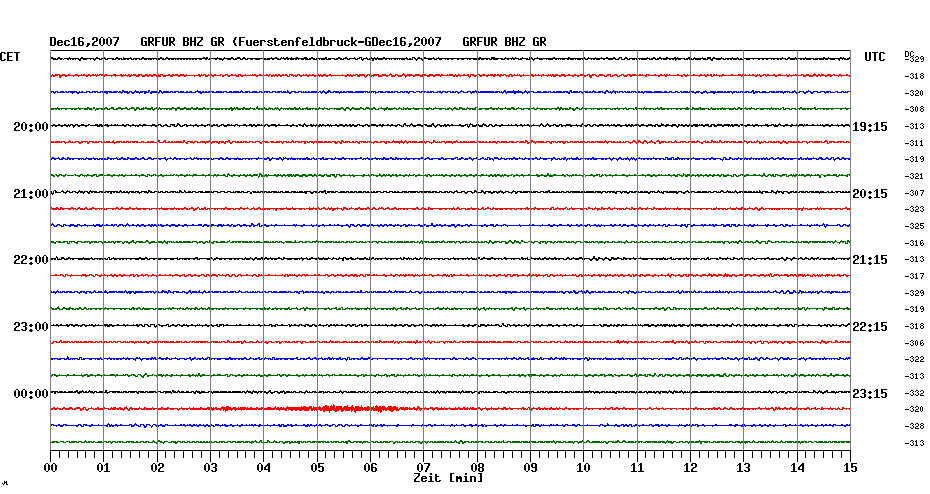Screen dimensions: 930x494
Task: Select the 00:00 CET time label
Action: tap(31, 394)
